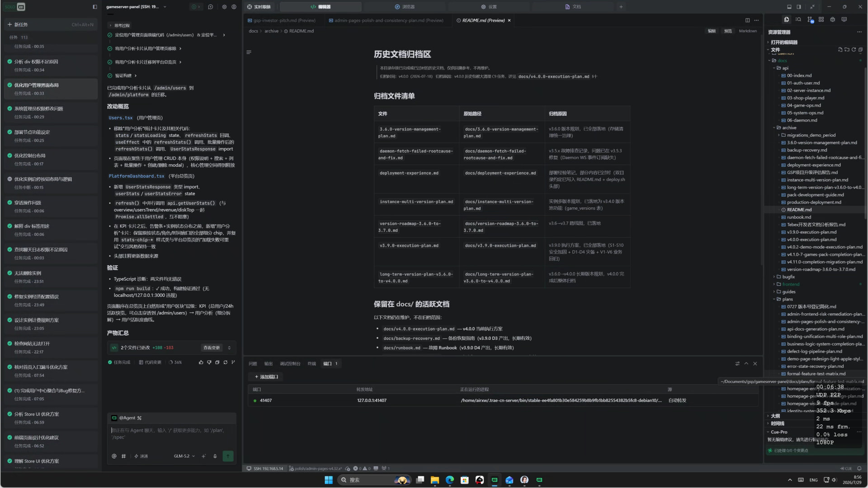
Task: Click 36% context usage indicator
Action: pos(175,362)
